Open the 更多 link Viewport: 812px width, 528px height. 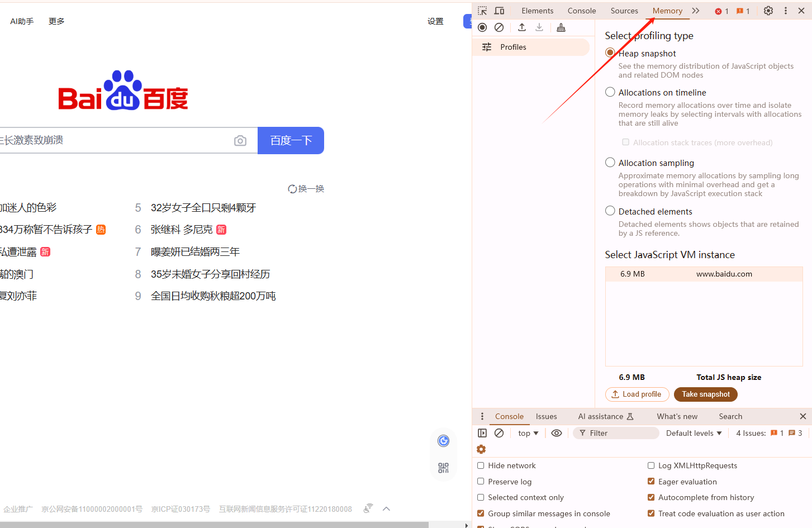point(56,21)
